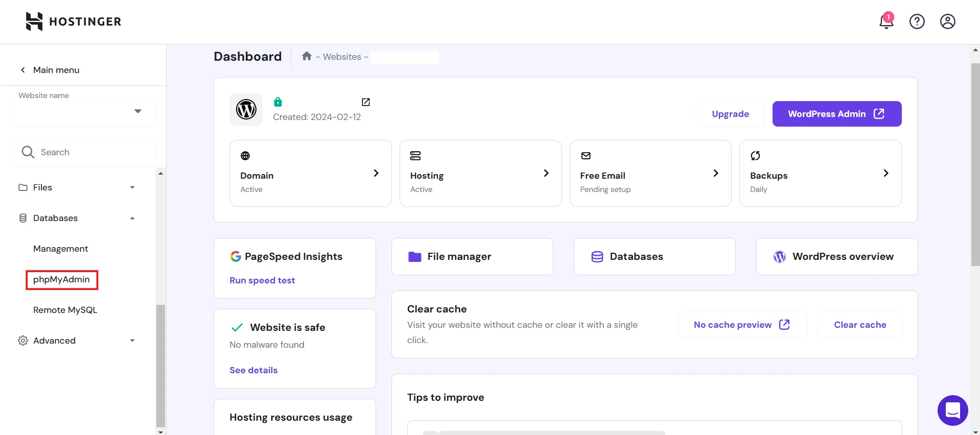This screenshot has width=980, height=435.
Task: Click the green SSL lock icon
Action: point(278,102)
